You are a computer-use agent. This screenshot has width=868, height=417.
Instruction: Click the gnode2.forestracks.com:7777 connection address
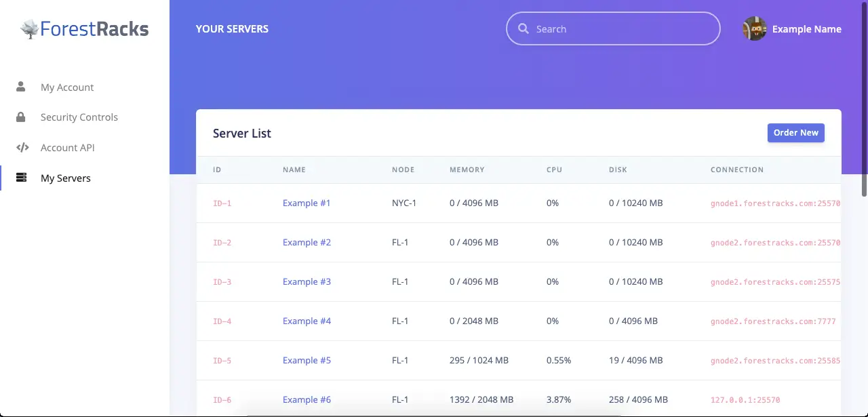772,321
